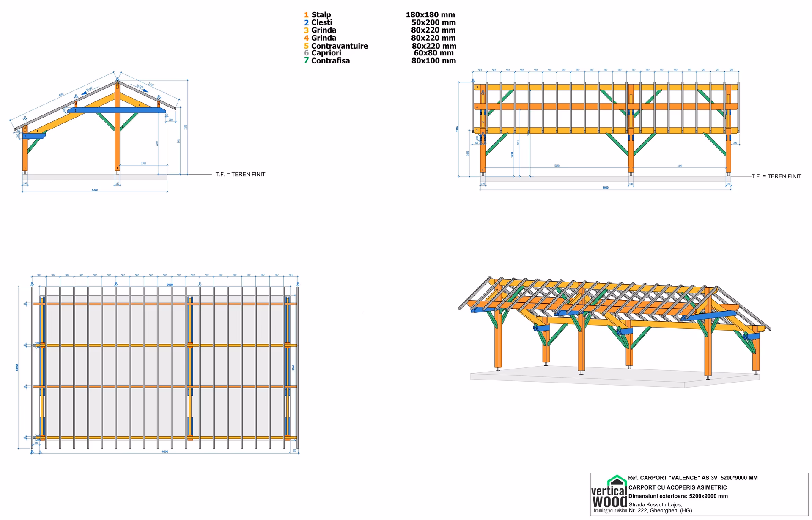
Task: Click "T.F. = TEREN FINIT" beside long side elevation
Action: click(x=776, y=176)
